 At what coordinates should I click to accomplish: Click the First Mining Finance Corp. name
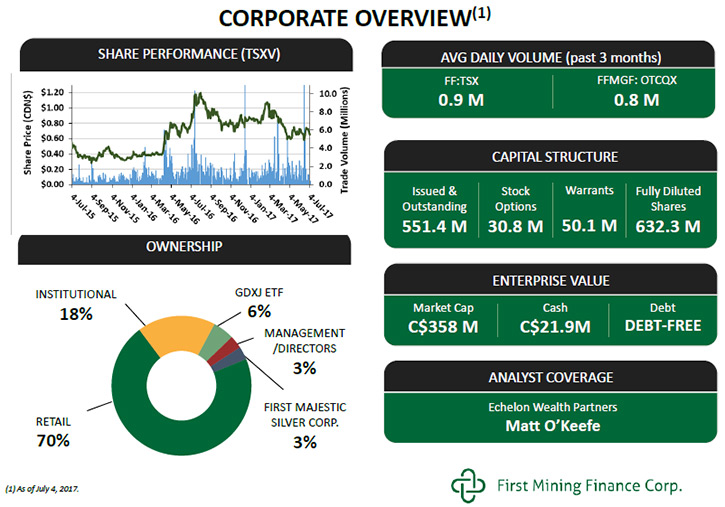(590, 486)
